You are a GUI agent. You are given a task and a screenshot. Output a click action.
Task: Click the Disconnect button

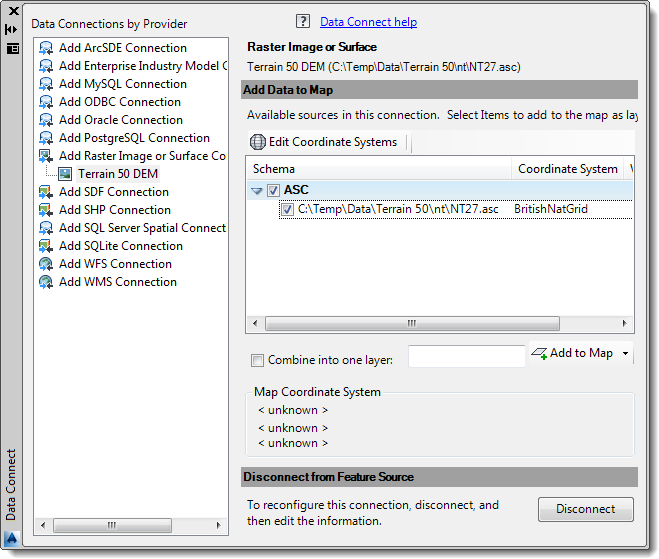point(585,509)
